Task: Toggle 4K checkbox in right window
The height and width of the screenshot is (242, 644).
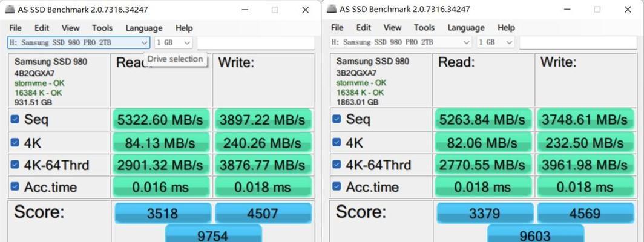Action: pyautogui.click(x=337, y=142)
